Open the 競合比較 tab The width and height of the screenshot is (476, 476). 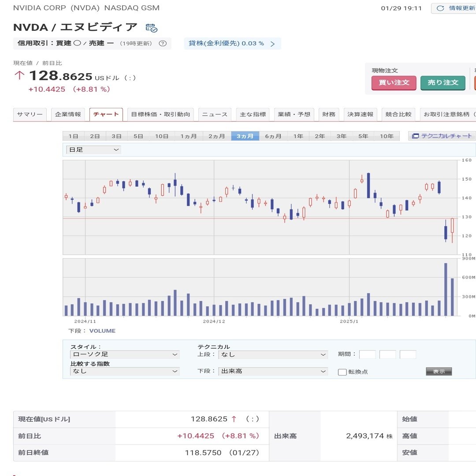tap(398, 115)
